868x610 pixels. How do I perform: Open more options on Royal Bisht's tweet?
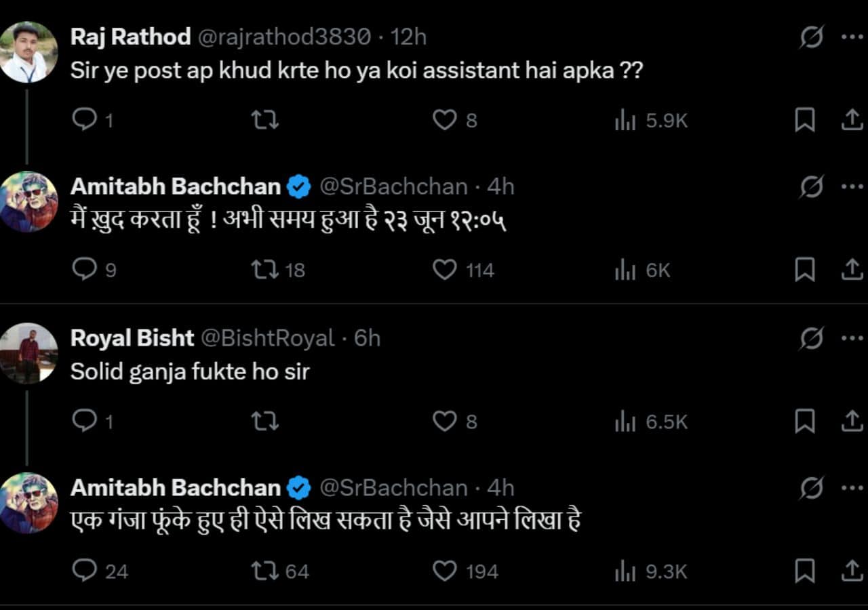click(852, 338)
